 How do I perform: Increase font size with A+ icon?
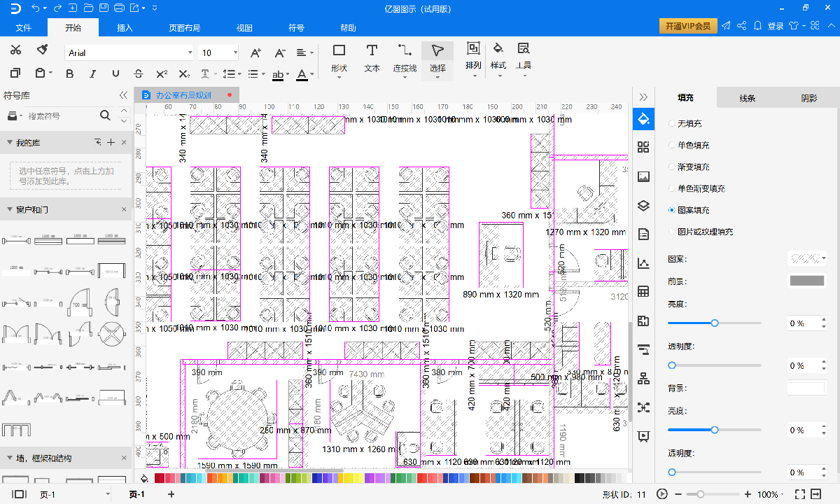[x=255, y=52]
